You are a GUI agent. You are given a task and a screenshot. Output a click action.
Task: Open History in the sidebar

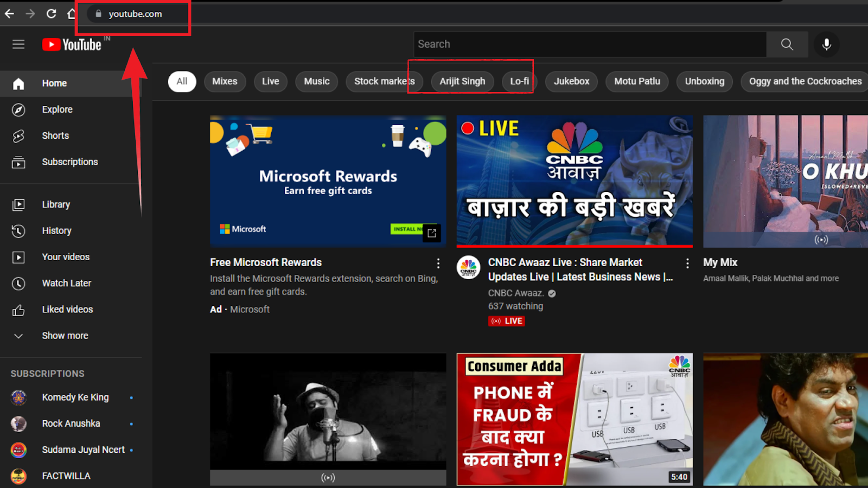tap(71, 231)
